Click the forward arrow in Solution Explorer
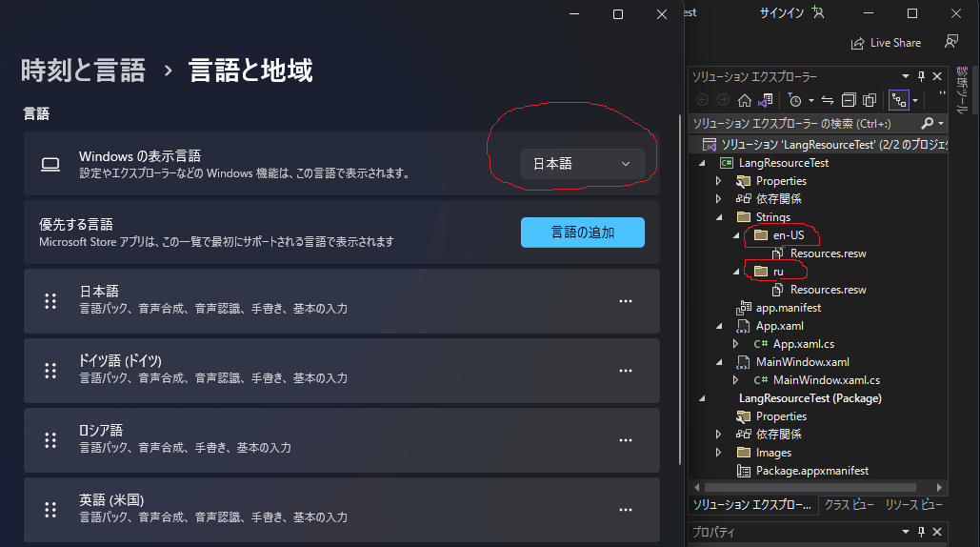This screenshot has height=547, width=980. pos(723,100)
